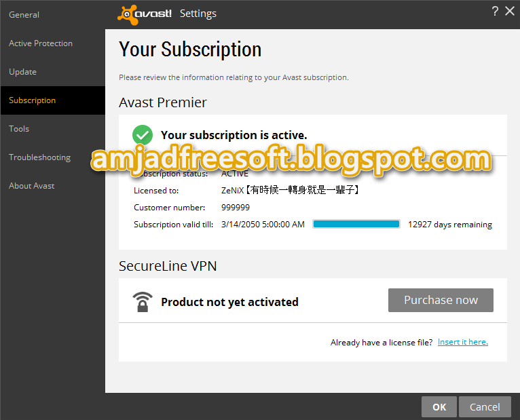This screenshot has width=520, height=420.
Task: Confirm settings with the OK button
Action: [x=439, y=406]
